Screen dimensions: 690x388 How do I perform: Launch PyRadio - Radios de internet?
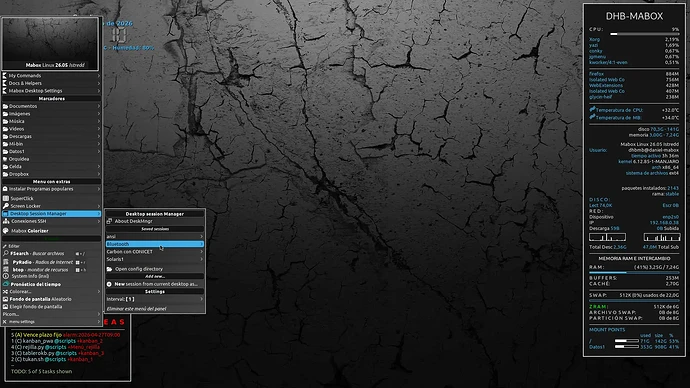click(51, 262)
